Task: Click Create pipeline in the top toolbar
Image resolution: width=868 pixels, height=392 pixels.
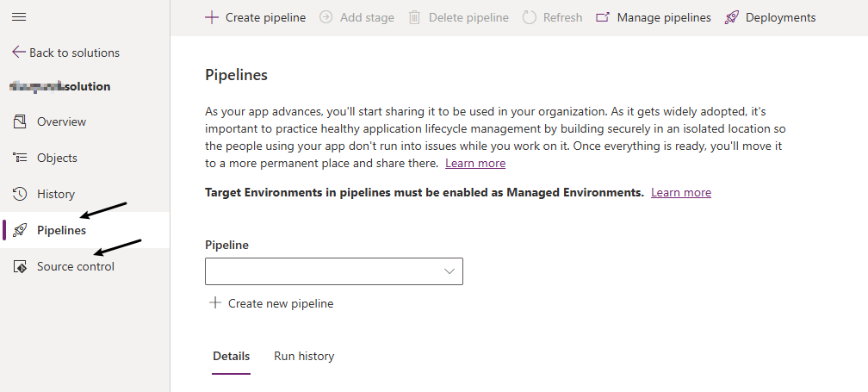Action: (x=256, y=17)
